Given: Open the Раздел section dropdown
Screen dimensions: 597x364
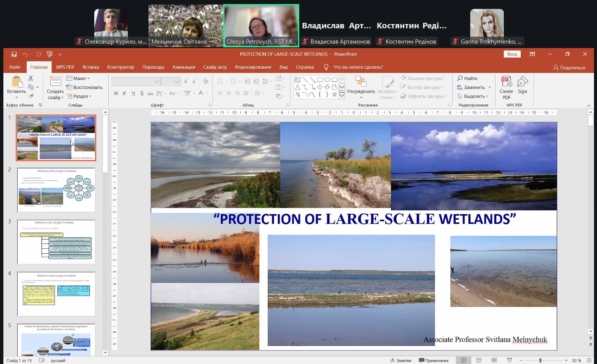Looking at the screenshot, I should coord(79,96).
